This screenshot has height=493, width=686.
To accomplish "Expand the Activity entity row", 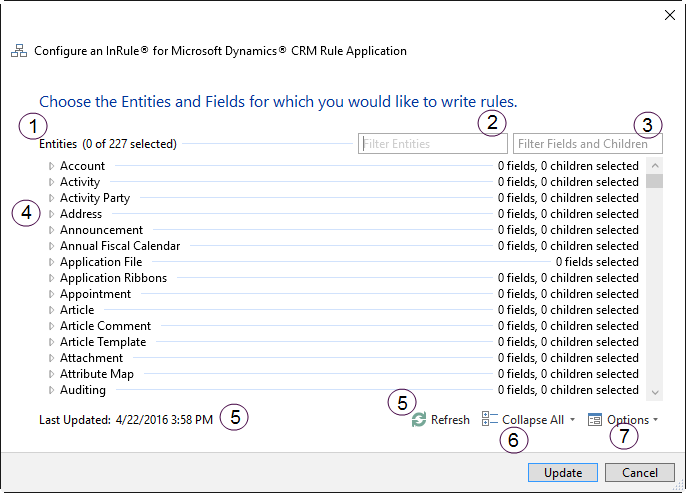I will click(51, 182).
